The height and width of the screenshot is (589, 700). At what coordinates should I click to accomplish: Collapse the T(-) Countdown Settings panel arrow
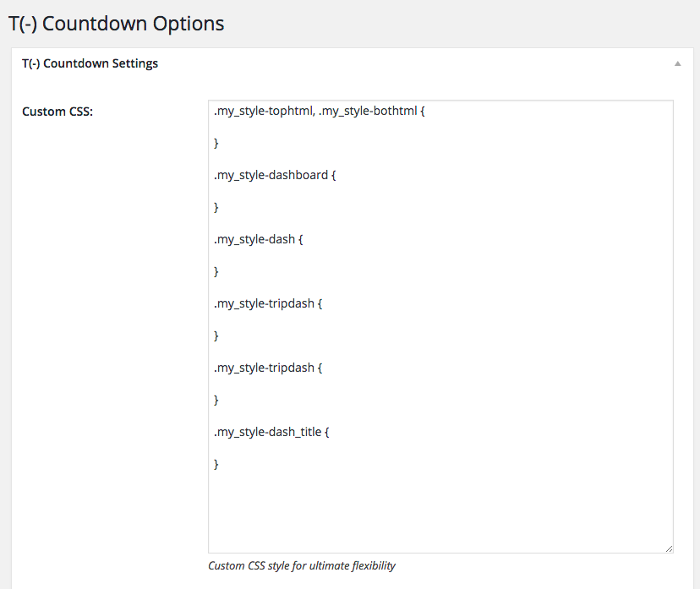677,64
